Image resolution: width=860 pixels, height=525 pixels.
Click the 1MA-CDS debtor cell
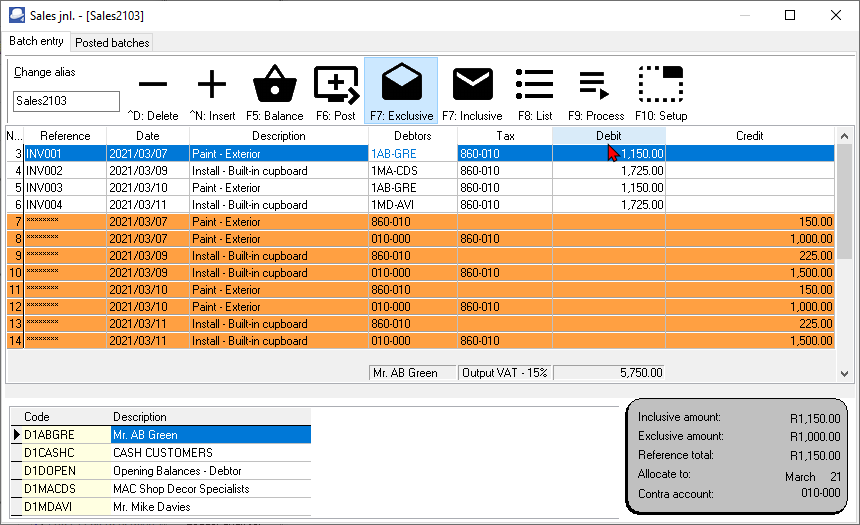[x=412, y=171]
